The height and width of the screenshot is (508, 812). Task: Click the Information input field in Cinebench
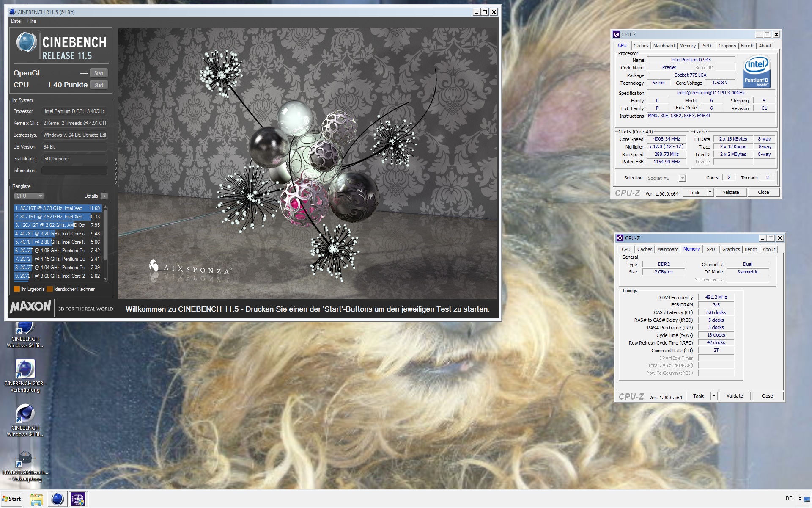click(74, 171)
